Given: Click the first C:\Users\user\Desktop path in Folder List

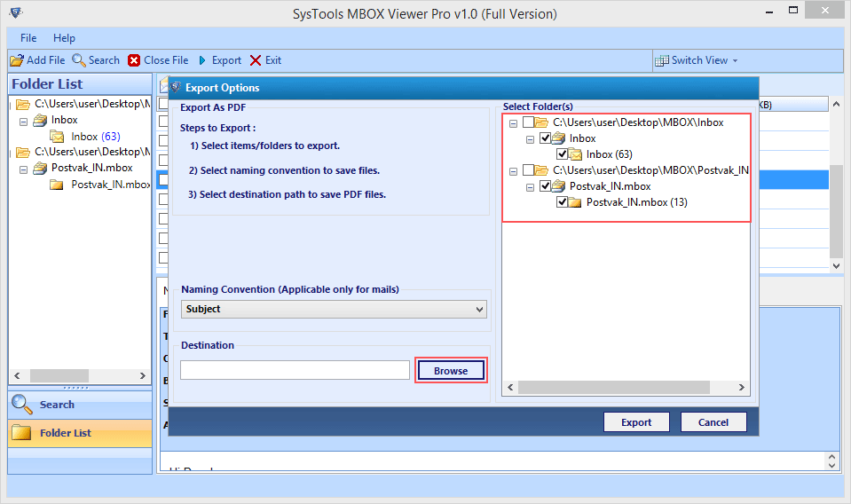Looking at the screenshot, I should [x=92, y=104].
